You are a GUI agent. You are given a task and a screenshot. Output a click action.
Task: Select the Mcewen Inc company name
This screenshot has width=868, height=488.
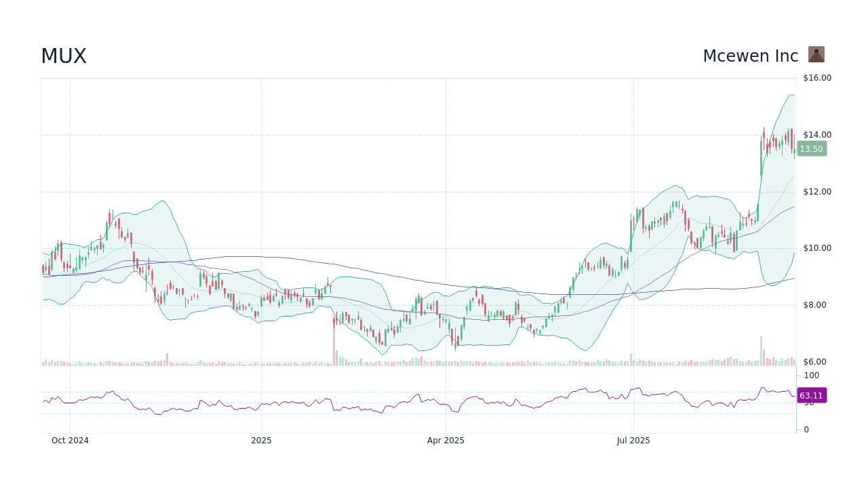(750, 56)
